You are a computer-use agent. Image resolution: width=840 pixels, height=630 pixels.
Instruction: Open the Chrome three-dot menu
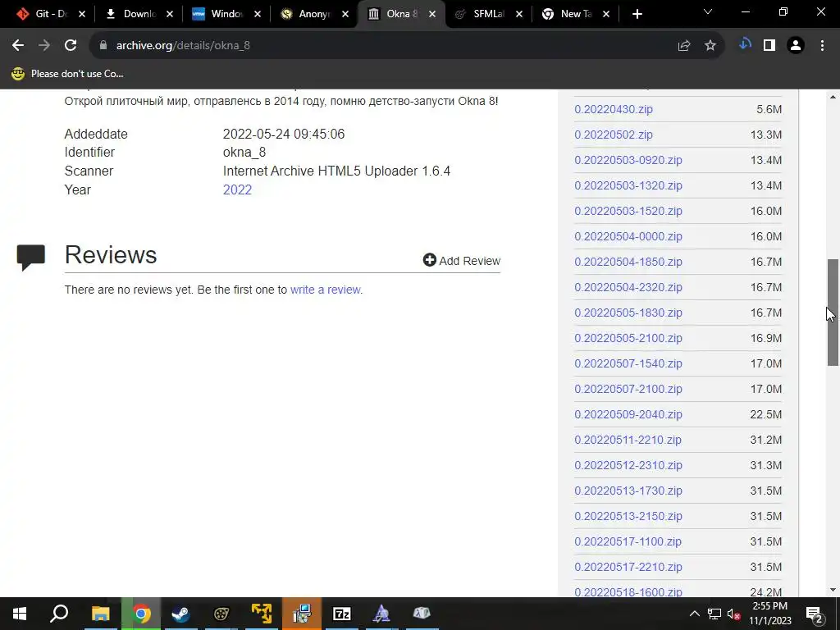coord(822,46)
